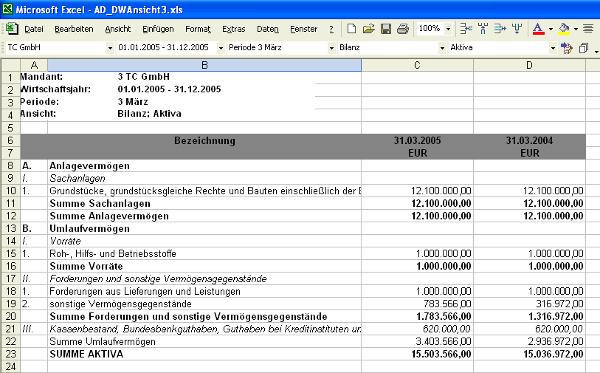
Task: Open the font color dropdown arrow
Action: [x=551, y=29]
